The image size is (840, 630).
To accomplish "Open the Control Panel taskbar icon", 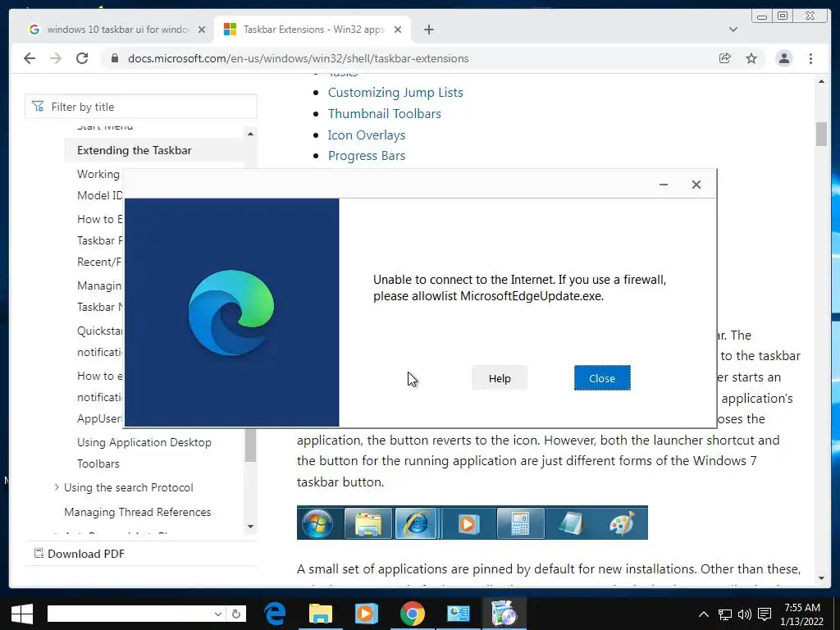I will tap(458, 614).
